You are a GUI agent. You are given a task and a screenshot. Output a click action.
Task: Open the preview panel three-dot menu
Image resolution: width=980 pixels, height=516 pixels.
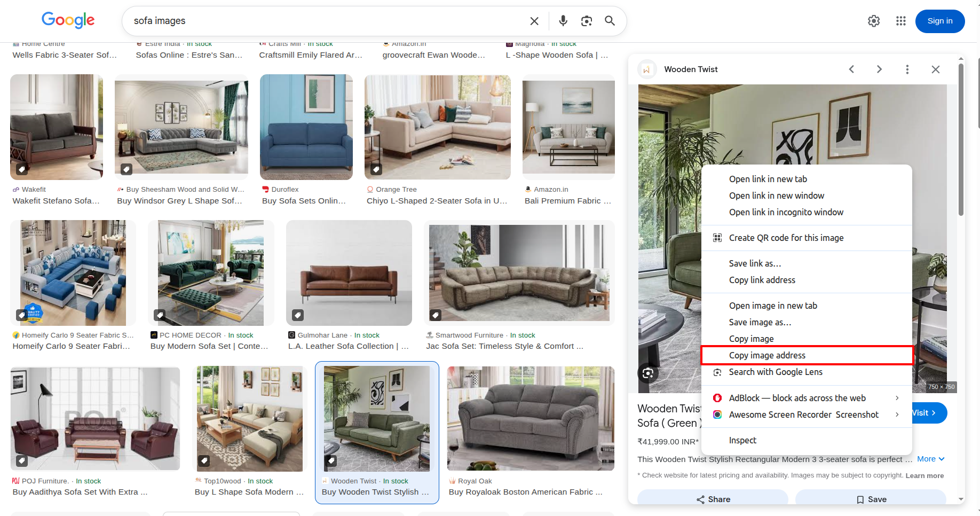[907, 69]
